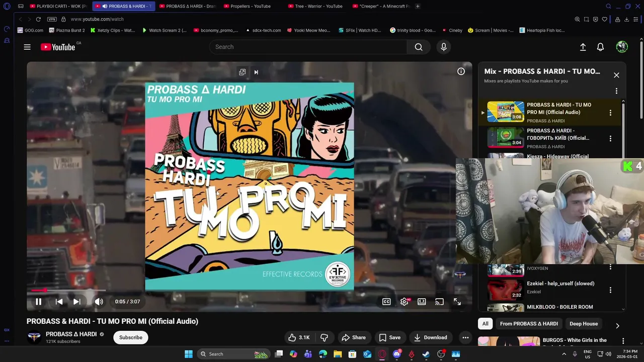Click the search magnifier button
This screenshot has height=362, width=644.
point(419,47)
